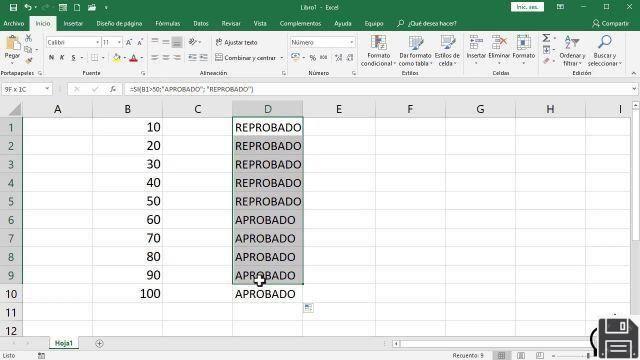Open the Archivo menu
The image size is (640, 360).
13,24
